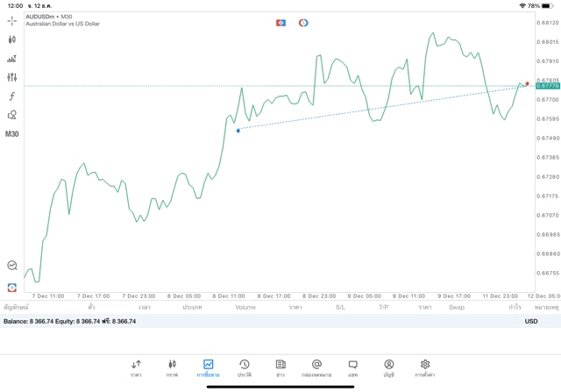Open the การตั้งค่า settings gear tab

tap(424, 368)
